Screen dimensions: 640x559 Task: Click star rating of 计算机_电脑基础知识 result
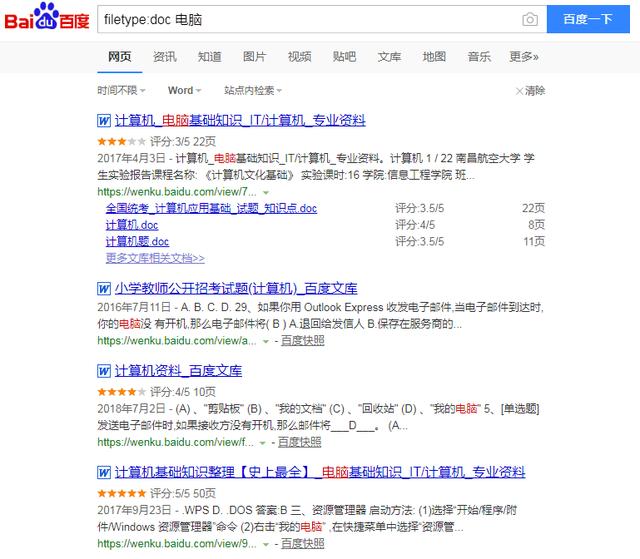click(121, 142)
